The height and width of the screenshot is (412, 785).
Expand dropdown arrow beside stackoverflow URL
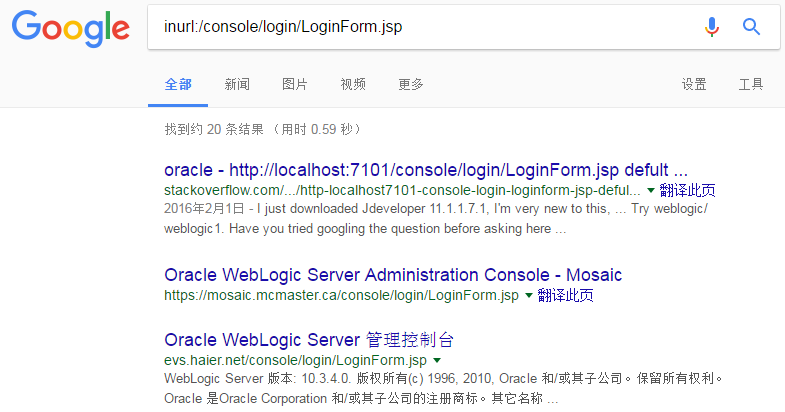[x=651, y=190]
